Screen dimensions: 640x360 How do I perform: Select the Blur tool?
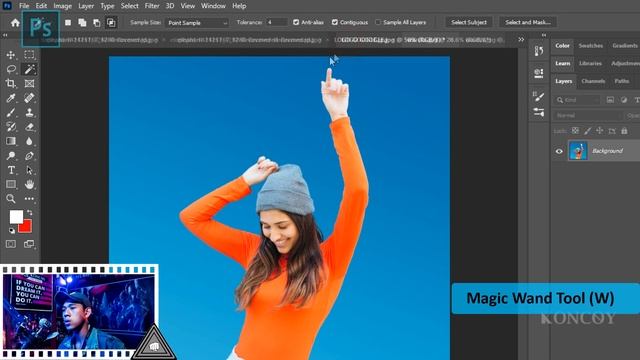[x=29, y=141]
